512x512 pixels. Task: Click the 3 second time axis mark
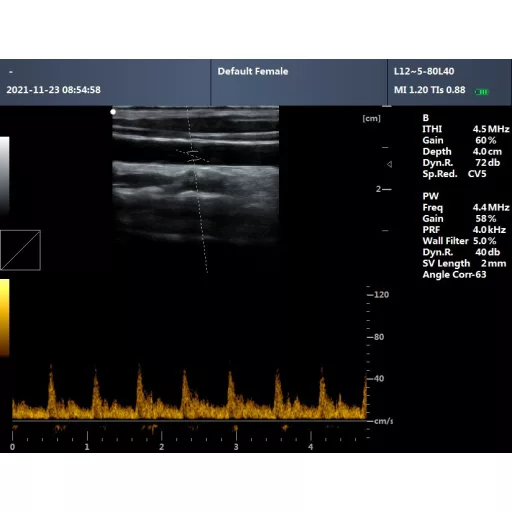coord(236,447)
